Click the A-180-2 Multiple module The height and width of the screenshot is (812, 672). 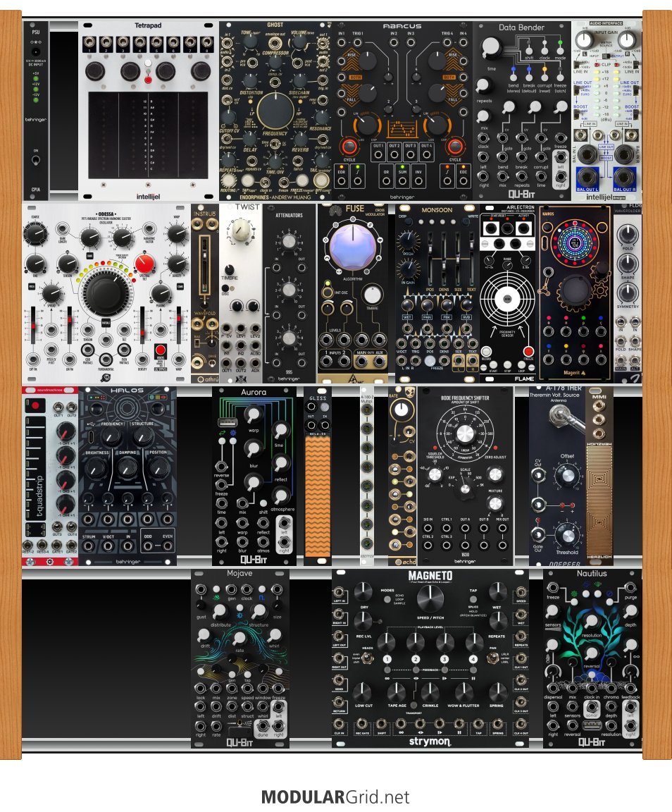367,475
